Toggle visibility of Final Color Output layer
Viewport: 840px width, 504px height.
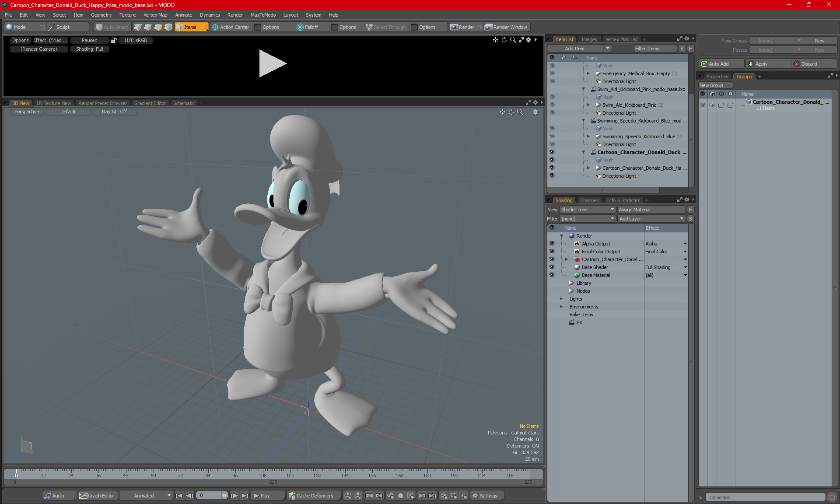[x=552, y=252]
